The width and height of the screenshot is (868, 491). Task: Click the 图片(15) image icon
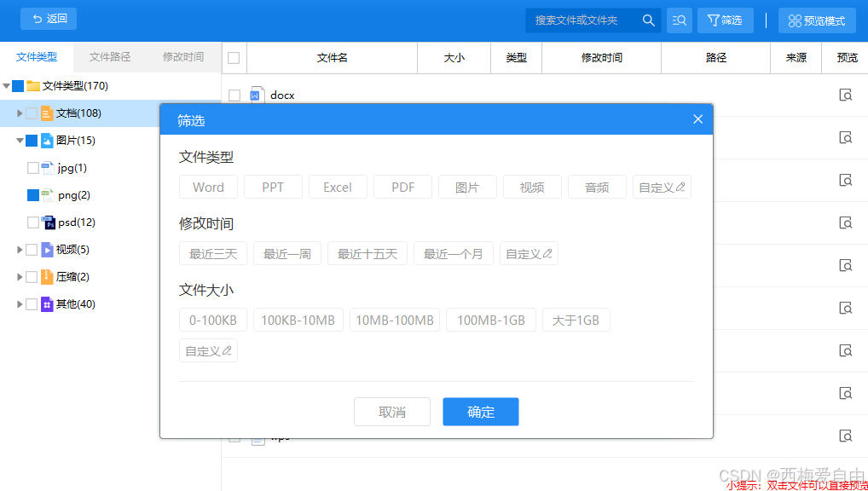coord(47,141)
